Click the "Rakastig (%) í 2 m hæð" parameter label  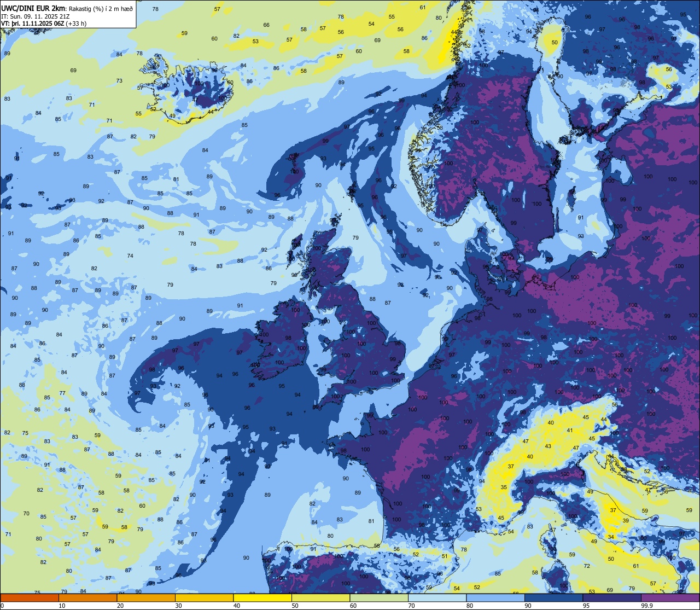click(101, 8)
